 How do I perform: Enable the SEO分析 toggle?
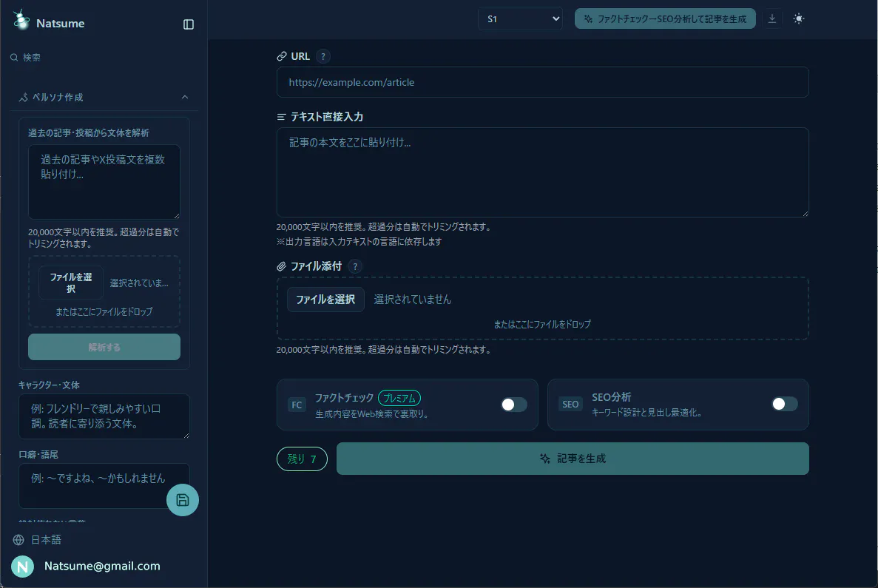pyautogui.click(x=785, y=405)
